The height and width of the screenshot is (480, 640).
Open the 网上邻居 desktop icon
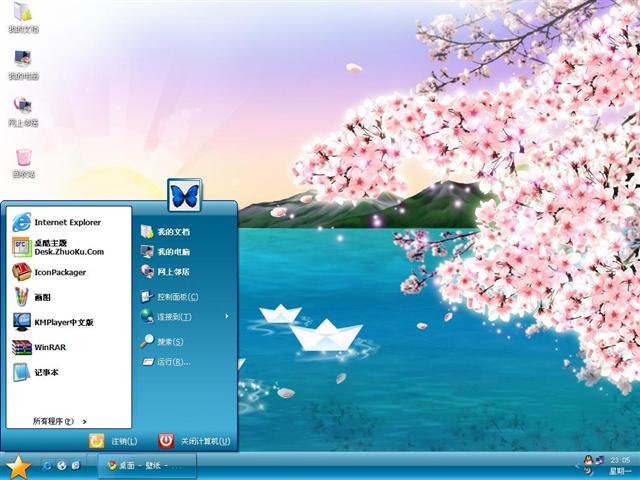[x=23, y=111]
